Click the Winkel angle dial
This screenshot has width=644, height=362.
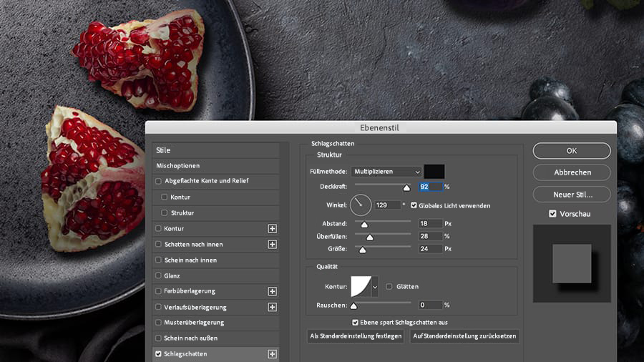point(361,205)
